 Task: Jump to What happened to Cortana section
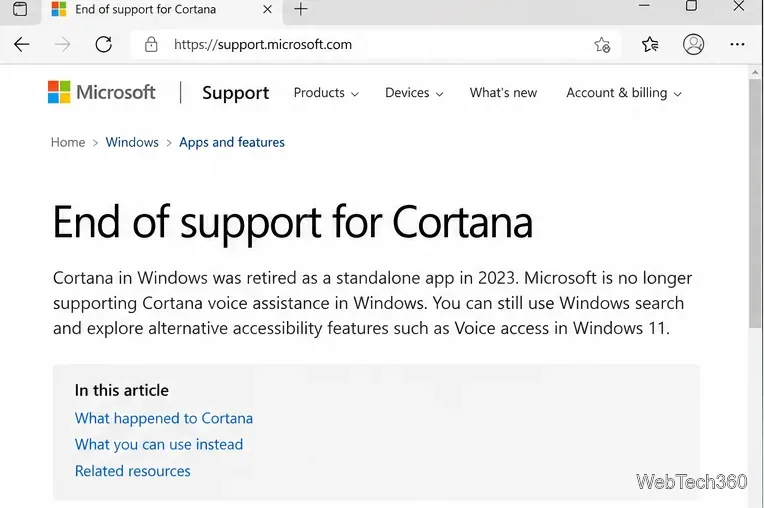pos(164,418)
